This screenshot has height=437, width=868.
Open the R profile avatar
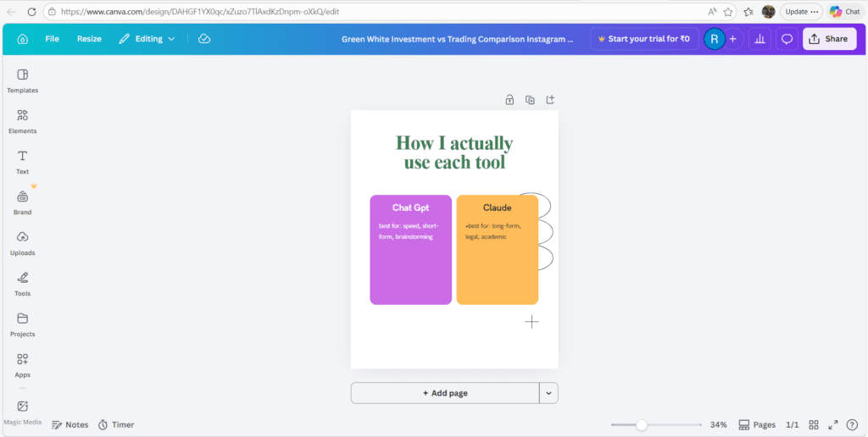(x=714, y=39)
